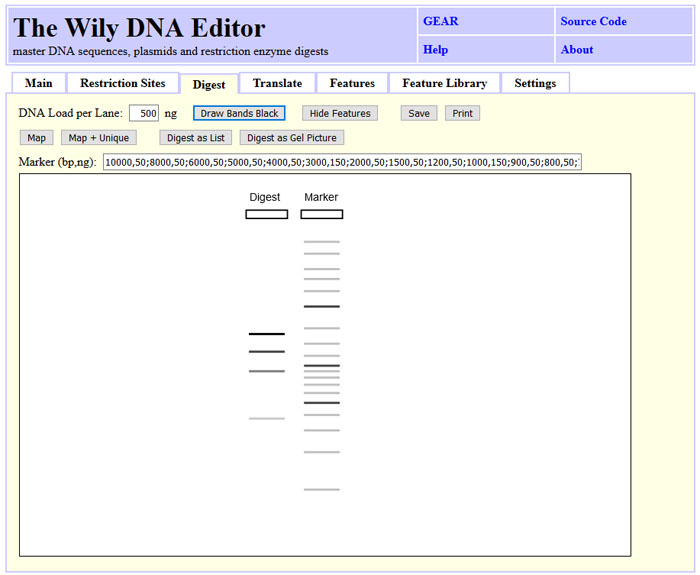Visit the Source Code link

tap(593, 21)
